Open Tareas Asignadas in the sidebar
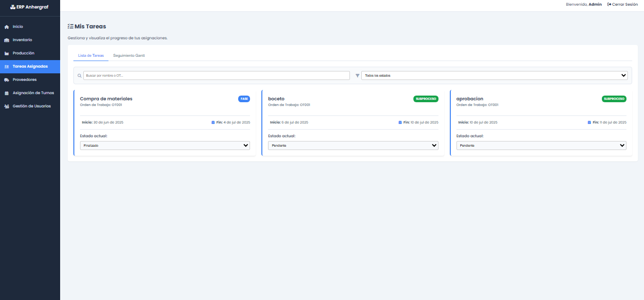644x300 pixels. pyautogui.click(x=30, y=67)
